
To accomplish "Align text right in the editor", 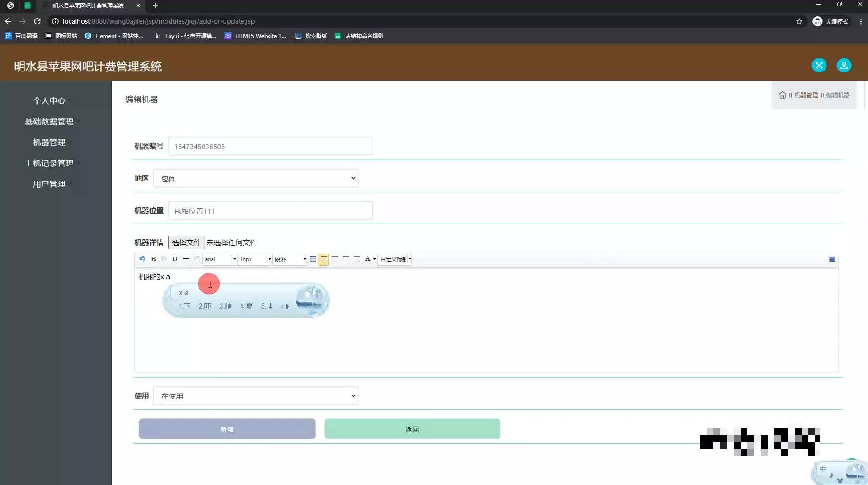I will pyautogui.click(x=335, y=259).
